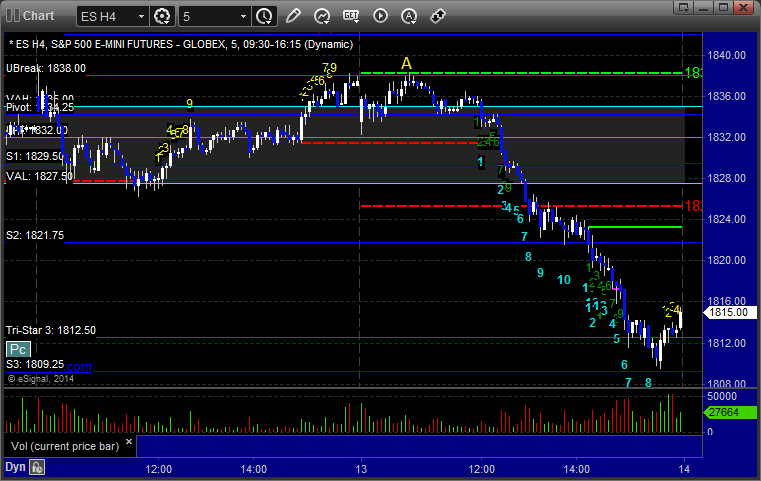This screenshot has height=481, width=761.
Task: Click the 1840.00 price axis label
Action: coord(727,55)
